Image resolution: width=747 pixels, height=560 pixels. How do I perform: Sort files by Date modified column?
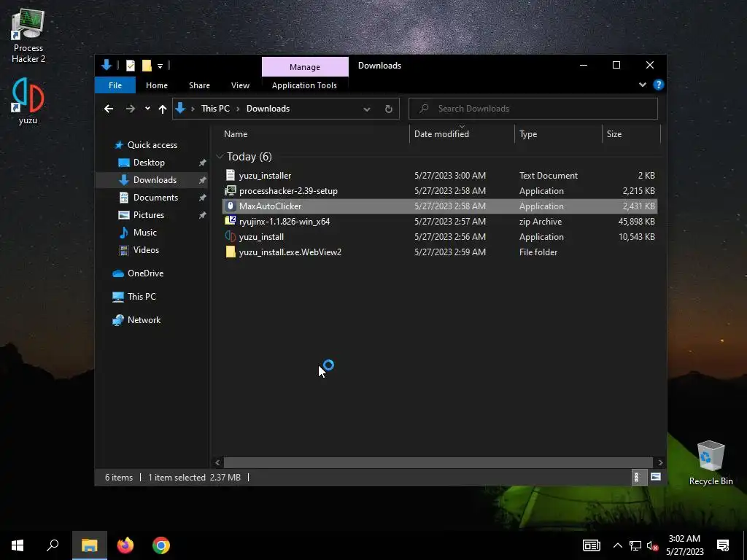pos(462,134)
